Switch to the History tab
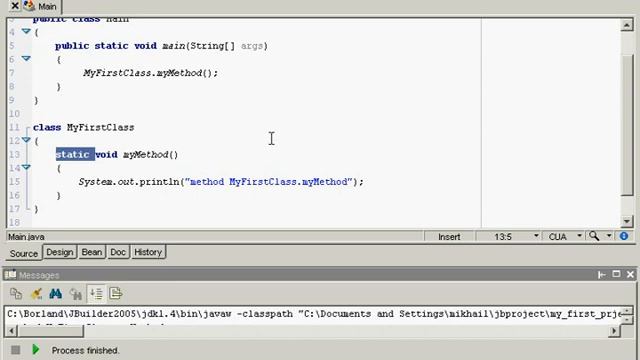640x360 pixels. pyautogui.click(x=148, y=252)
